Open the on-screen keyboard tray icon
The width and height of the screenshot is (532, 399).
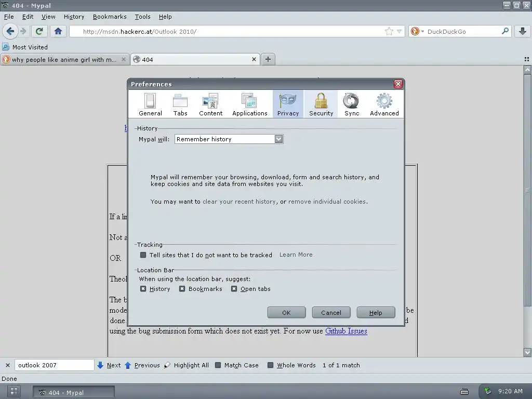point(464,392)
